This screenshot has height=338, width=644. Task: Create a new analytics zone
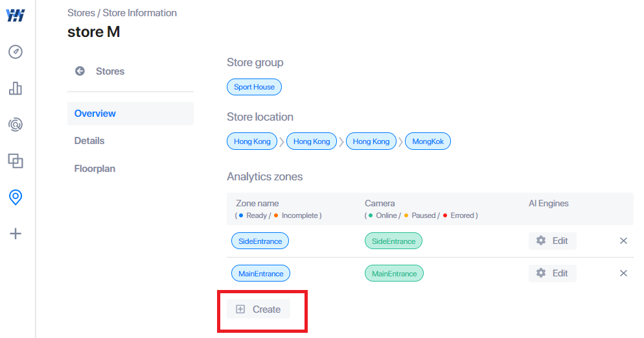point(259,309)
